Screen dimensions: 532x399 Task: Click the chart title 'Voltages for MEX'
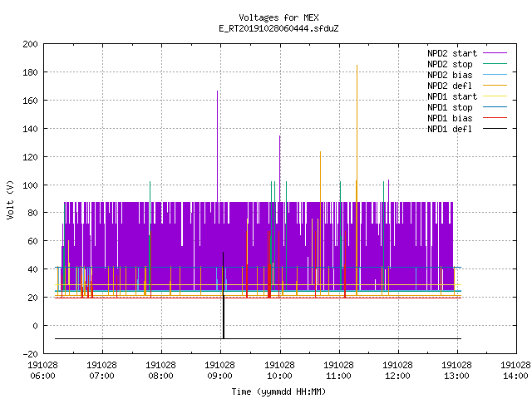coord(278,17)
